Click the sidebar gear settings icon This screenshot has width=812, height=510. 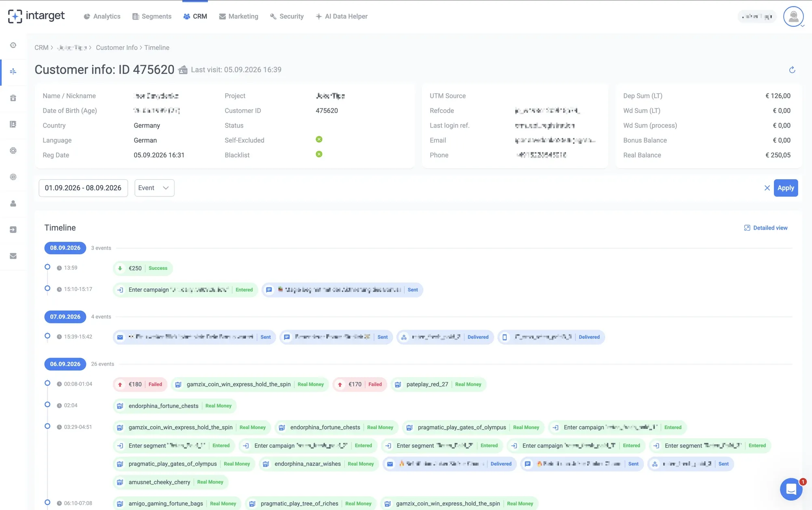pyautogui.click(x=13, y=177)
